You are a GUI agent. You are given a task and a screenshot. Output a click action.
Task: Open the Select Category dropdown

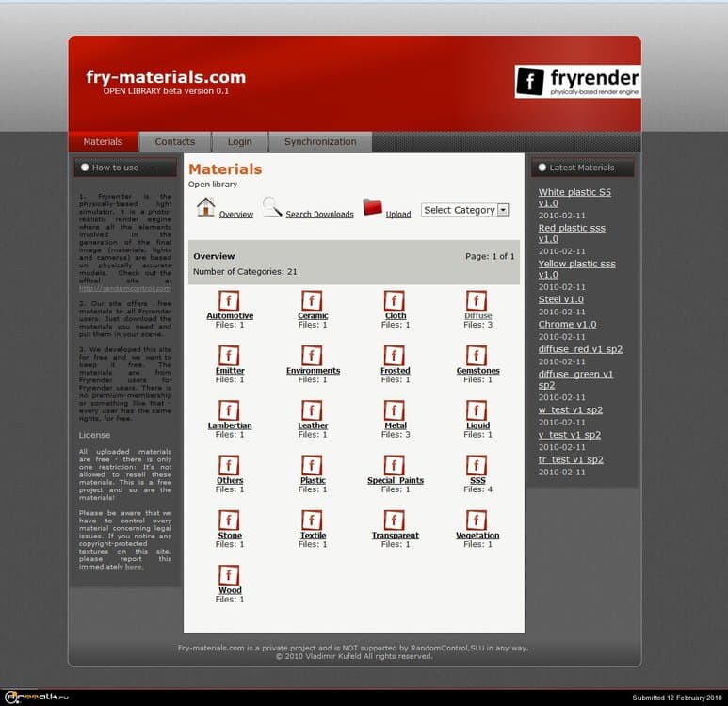[459, 210]
